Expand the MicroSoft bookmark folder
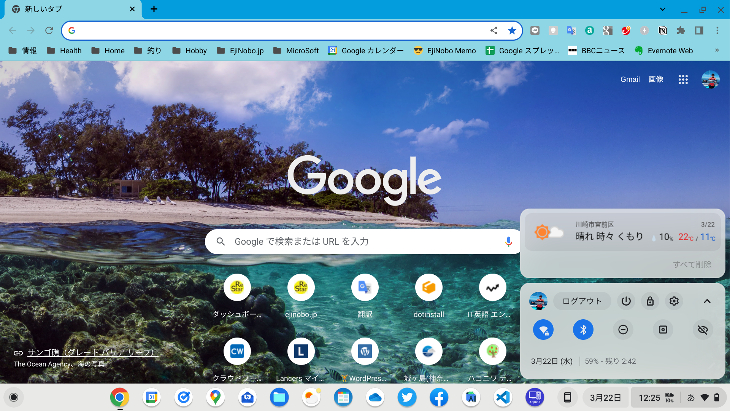Viewport: 730px width, 411px height. pos(296,50)
